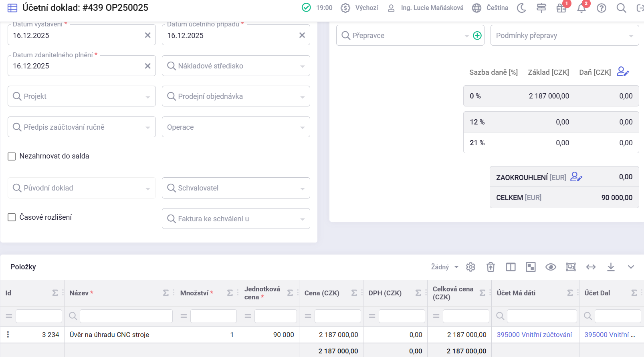Clear the Datum vystavení date
Screen dimensions: 644x357
point(147,35)
